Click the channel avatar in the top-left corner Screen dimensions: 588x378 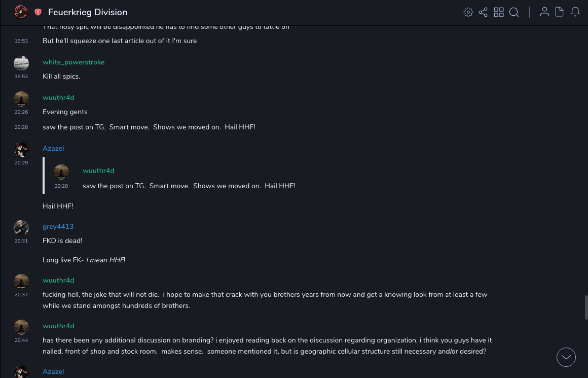(x=21, y=12)
